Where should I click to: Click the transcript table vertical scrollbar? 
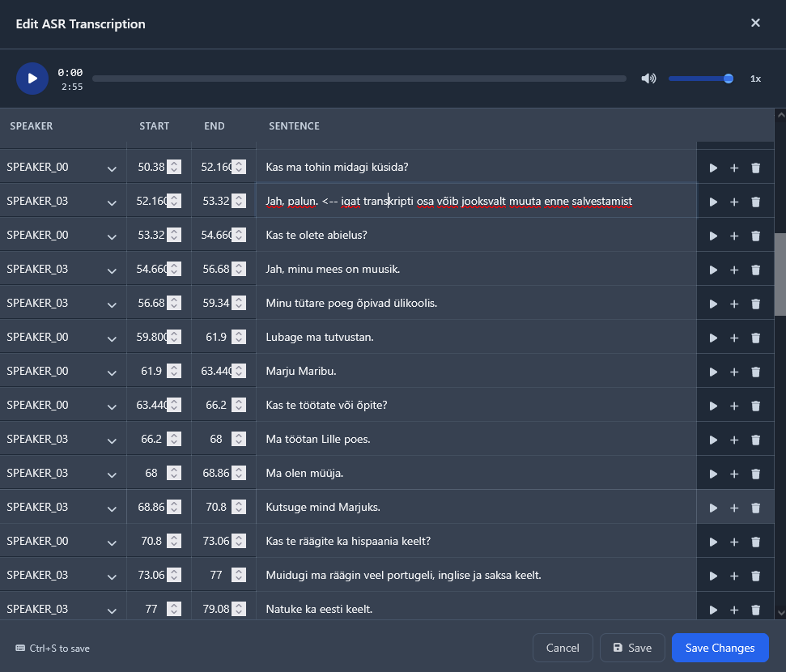(x=780, y=274)
